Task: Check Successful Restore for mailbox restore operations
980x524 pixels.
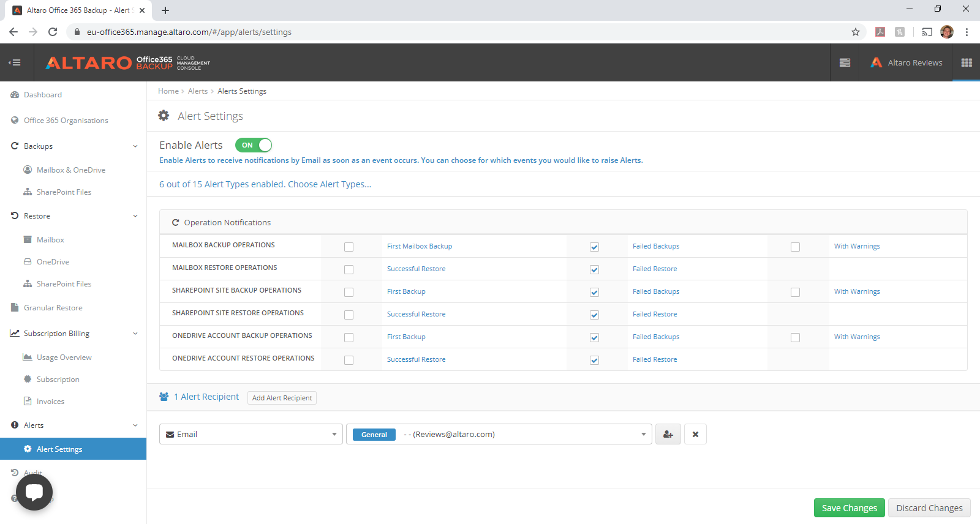Action: point(349,269)
